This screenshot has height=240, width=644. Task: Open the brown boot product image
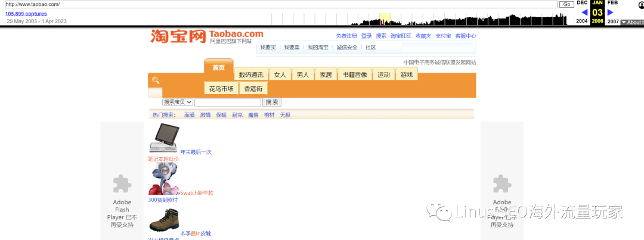pos(164,220)
